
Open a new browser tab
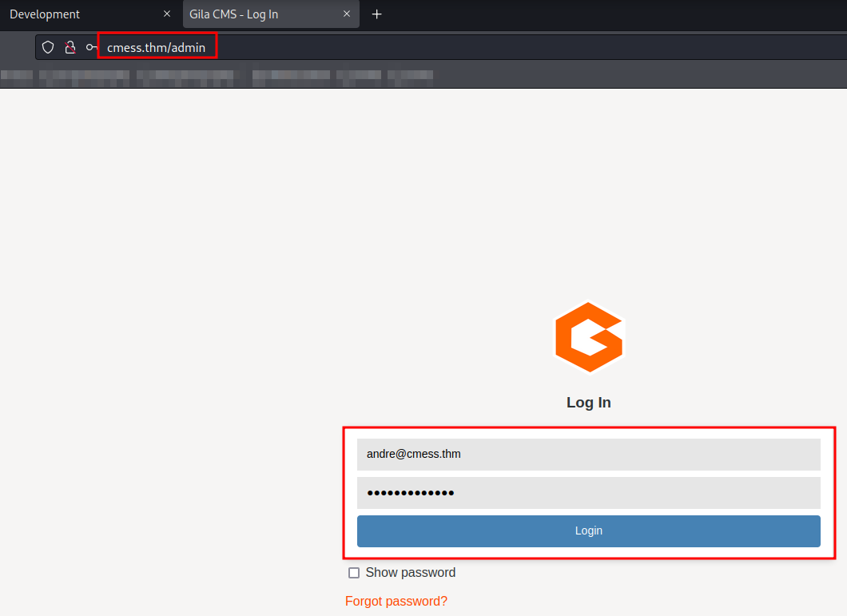[x=377, y=14]
